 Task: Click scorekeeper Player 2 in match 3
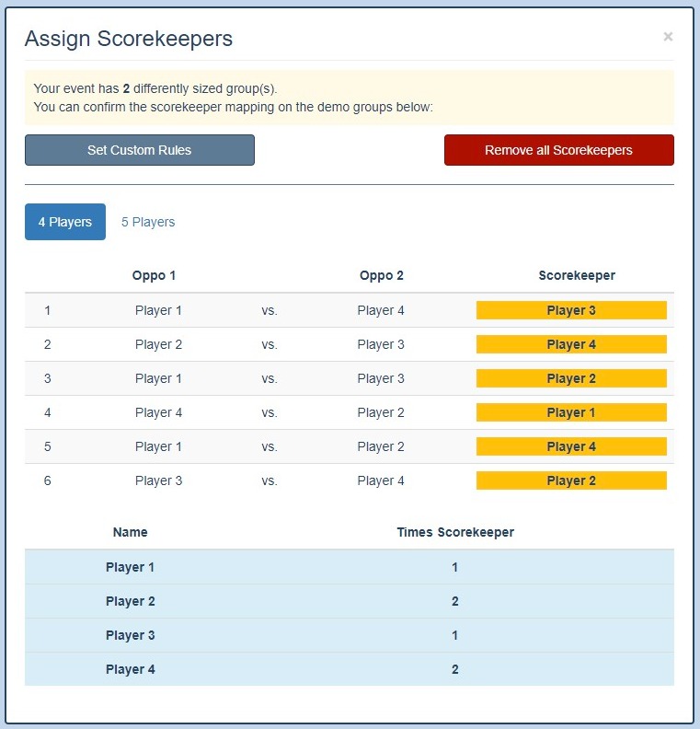[571, 378]
